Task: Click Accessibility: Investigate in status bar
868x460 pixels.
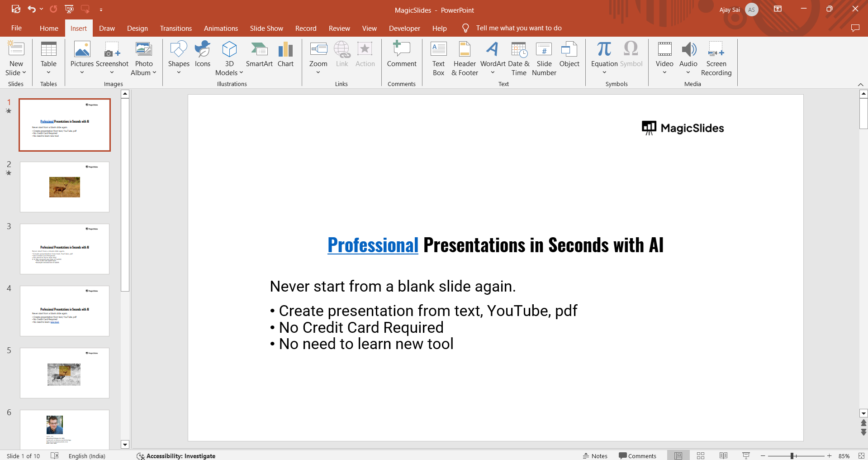Action: pos(176,456)
